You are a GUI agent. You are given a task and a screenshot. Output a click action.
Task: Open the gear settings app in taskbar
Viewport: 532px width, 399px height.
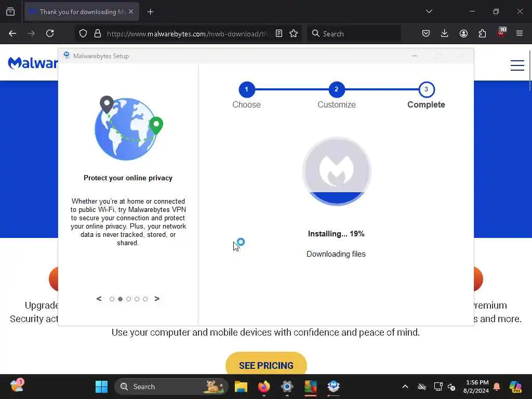point(287,387)
